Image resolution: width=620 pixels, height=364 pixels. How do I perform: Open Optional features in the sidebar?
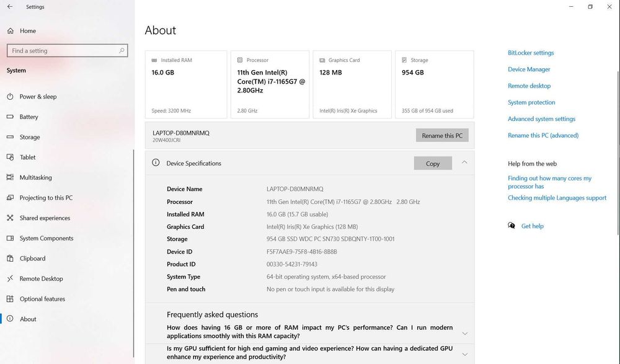click(x=42, y=299)
